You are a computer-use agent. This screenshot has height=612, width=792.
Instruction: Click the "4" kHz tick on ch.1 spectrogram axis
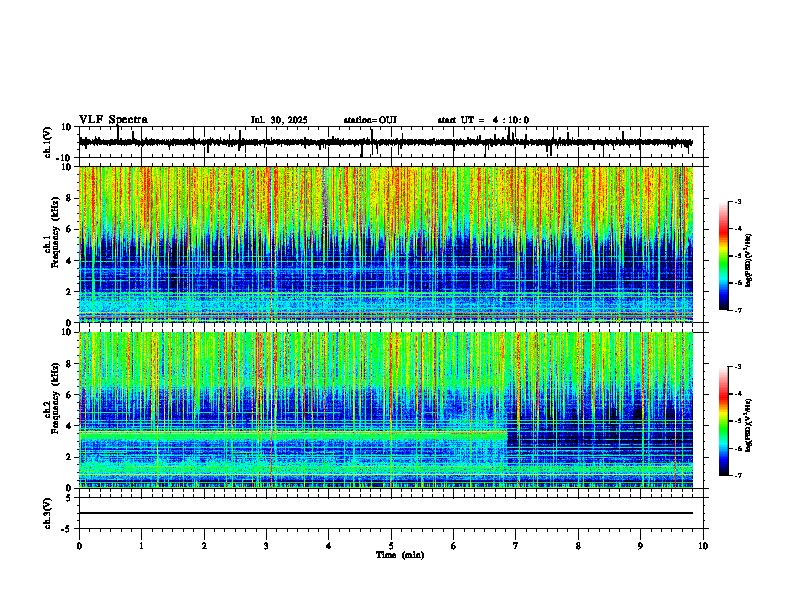tap(70, 261)
